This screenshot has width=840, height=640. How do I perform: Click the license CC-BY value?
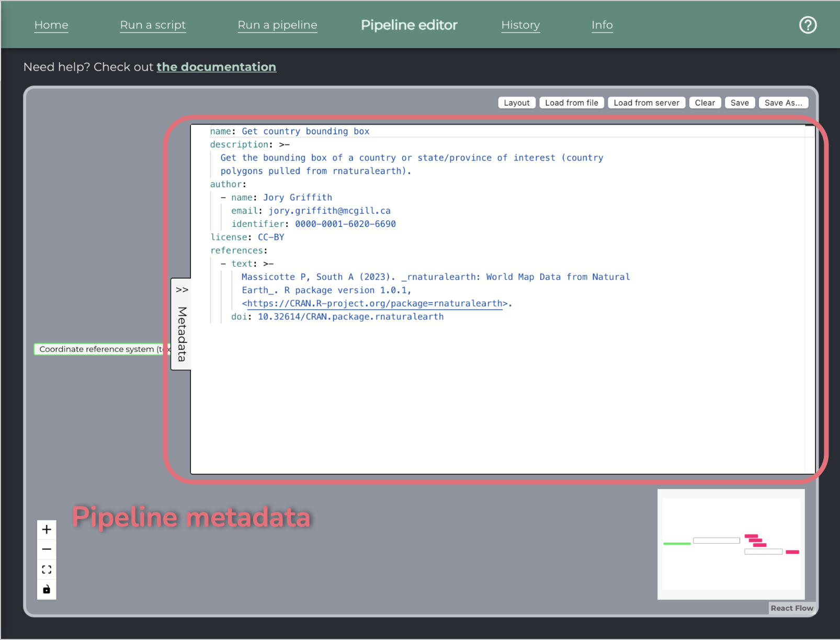click(271, 237)
